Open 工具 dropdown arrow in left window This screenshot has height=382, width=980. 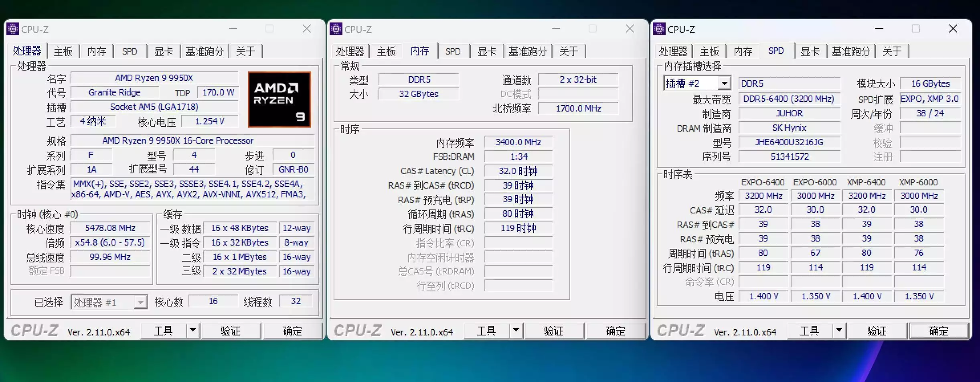pyautogui.click(x=193, y=331)
